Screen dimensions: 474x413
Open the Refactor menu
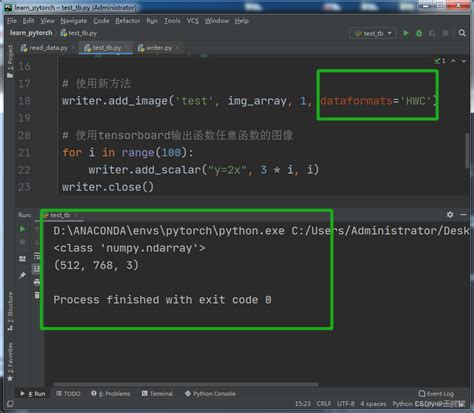point(128,21)
